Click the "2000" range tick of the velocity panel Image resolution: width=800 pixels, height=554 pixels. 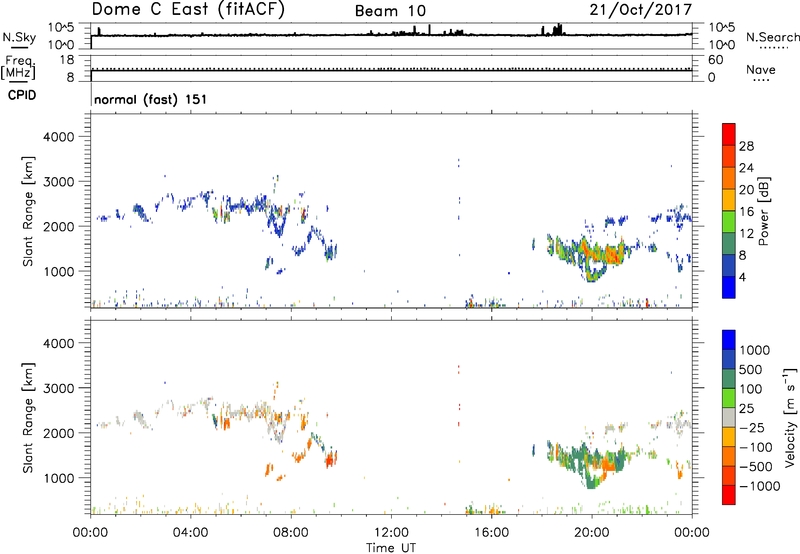click(x=59, y=433)
